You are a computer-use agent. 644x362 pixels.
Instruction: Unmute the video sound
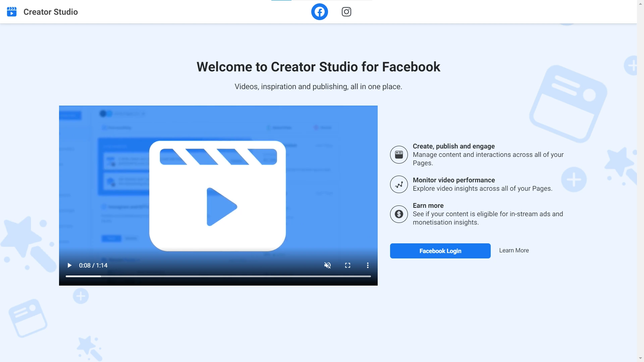(x=327, y=265)
